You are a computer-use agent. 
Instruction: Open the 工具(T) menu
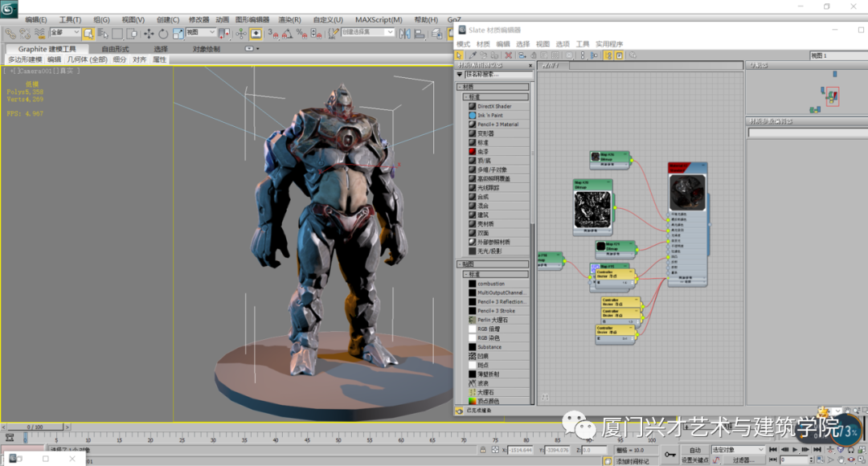coord(70,19)
